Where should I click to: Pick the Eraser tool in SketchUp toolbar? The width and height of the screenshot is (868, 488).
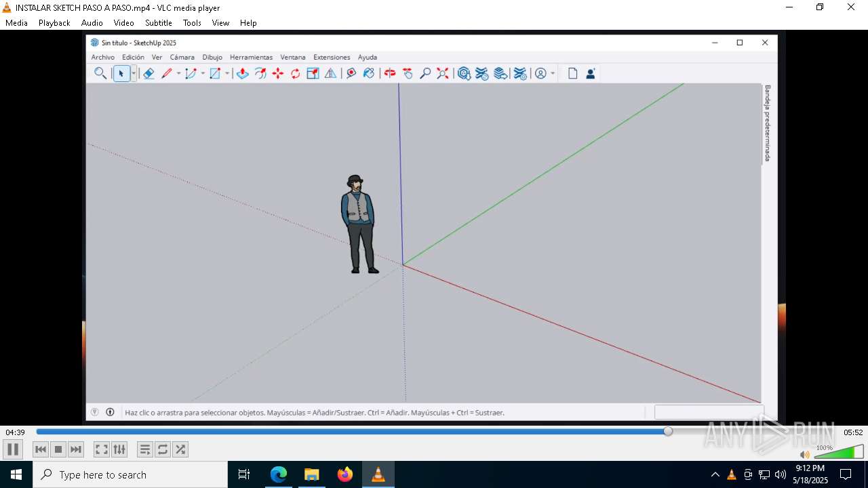click(149, 73)
